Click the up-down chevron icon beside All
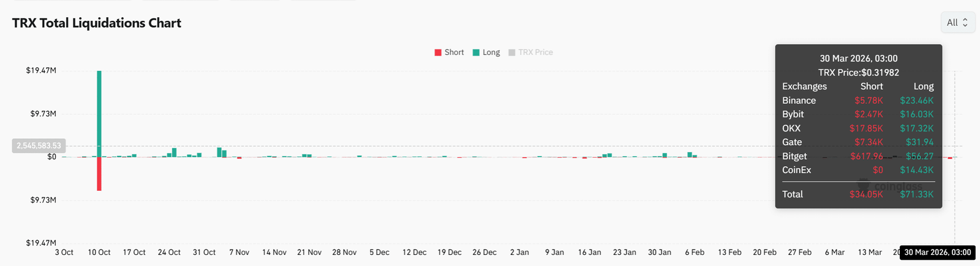Viewport: 980px width, 266px height. pos(965,23)
